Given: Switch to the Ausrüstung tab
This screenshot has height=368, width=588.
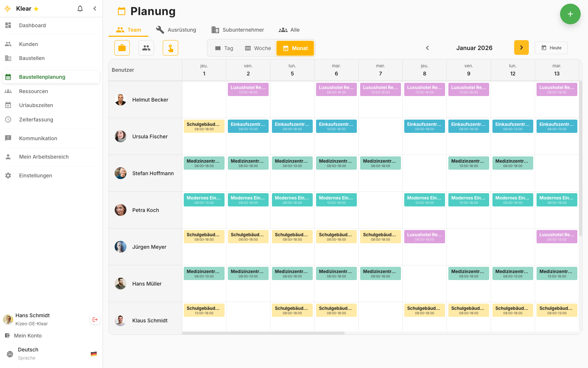Looking at the screenshot, I should click(x=176, y=30).
